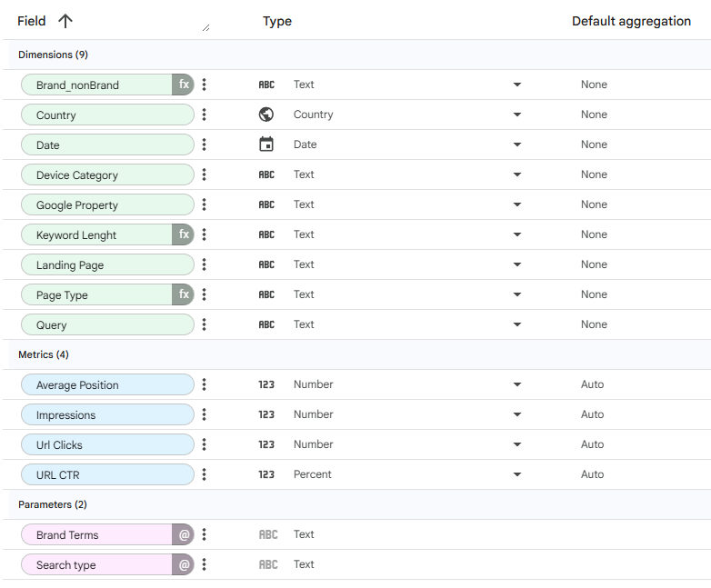711x588 pixels.
Task: Open more options for URL CTR metric
Action: point(205,474)
